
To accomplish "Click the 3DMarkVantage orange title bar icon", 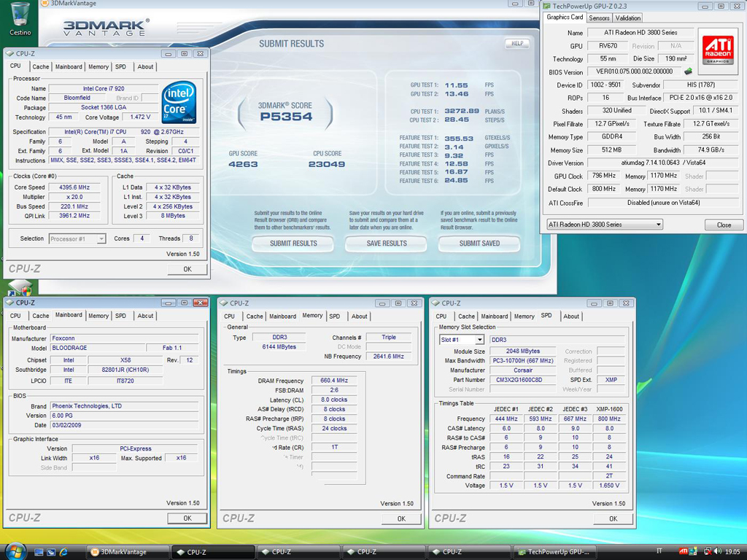I will pyautogui.click(x=44, y=4).
